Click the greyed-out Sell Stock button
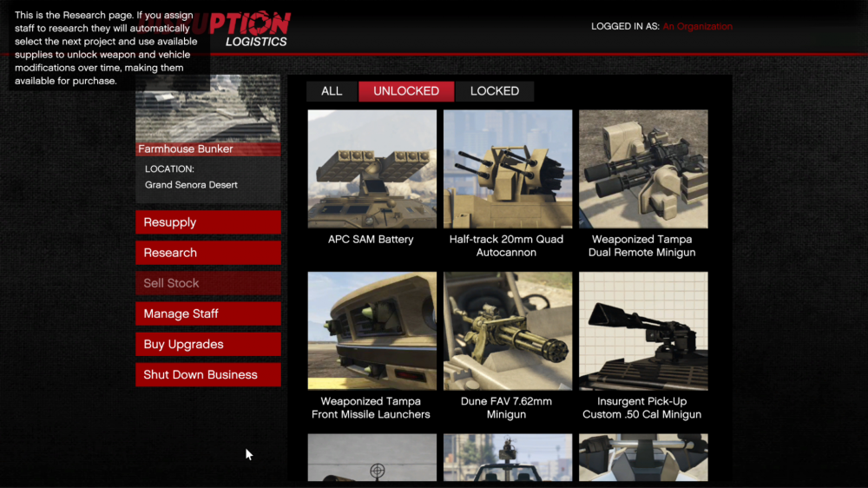Viewport: 868px width, 488px height. click(x=208, y=283)
